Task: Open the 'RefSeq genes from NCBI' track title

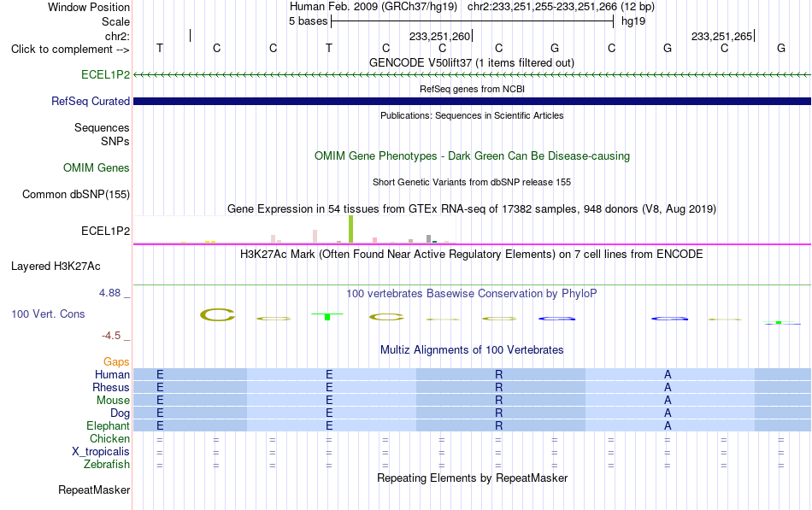Action: (472, 89)
